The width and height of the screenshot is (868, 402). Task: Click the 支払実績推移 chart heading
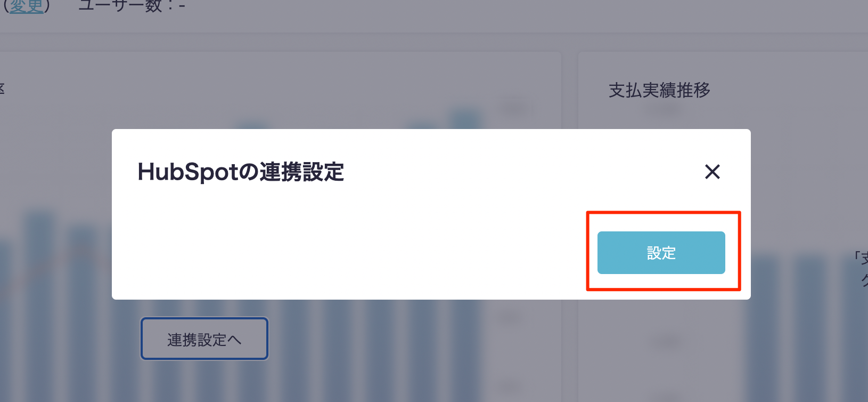click(x=659, y=90)
